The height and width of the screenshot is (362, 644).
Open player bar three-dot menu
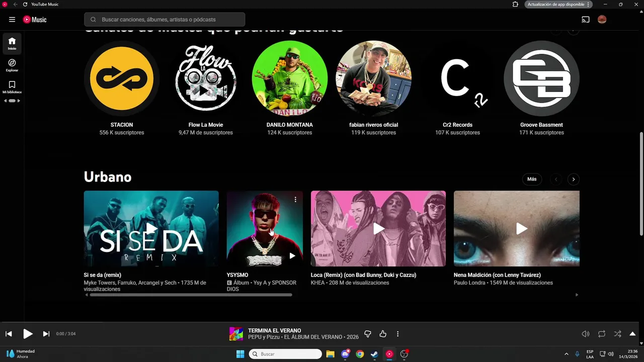[x=397, y=334]
